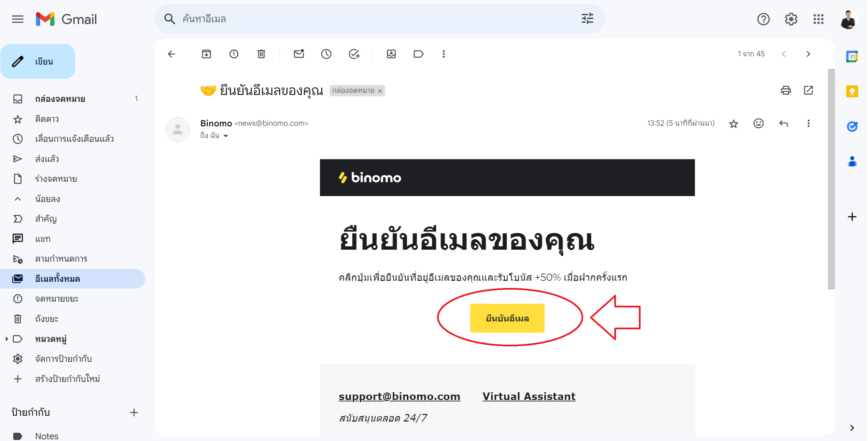Expand recipient details next to ถึง ฉัน
The image size is (868, 441).
tap(226, 136)
